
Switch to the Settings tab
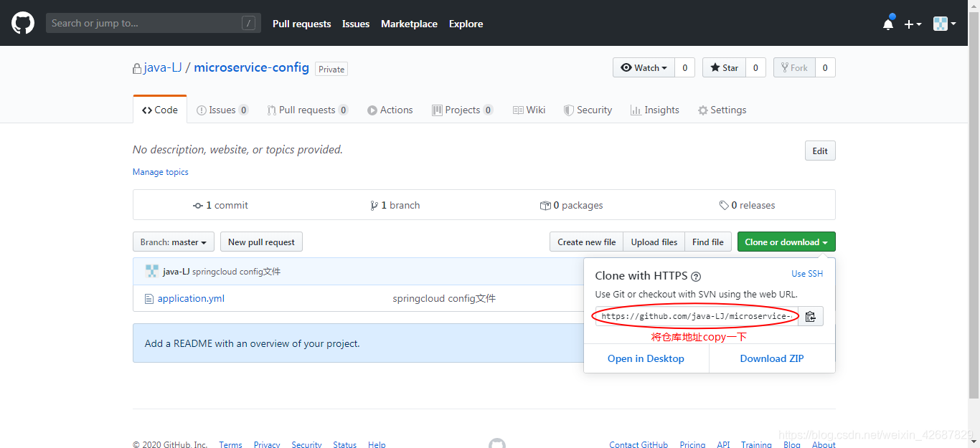[x=722, y=110]
